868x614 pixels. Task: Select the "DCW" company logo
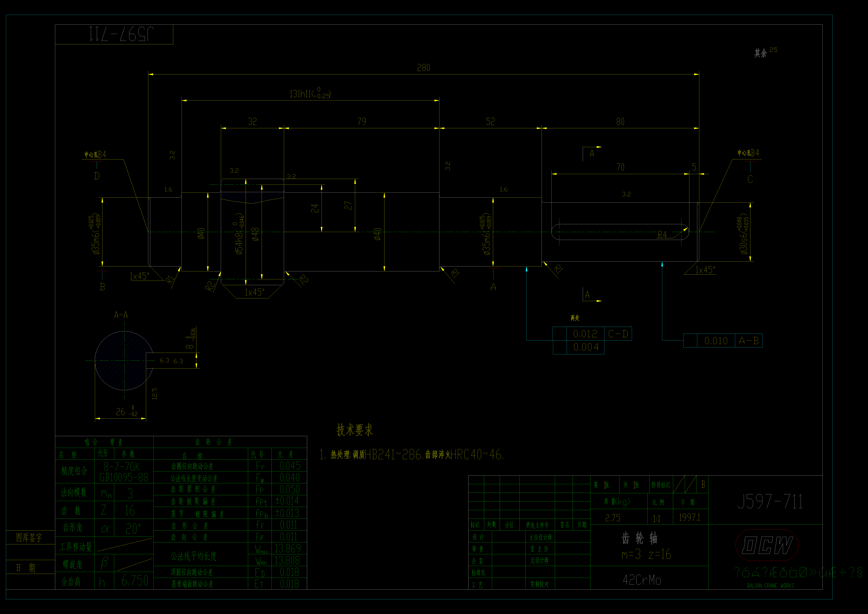pyautogui.click(x=767, y=545)
